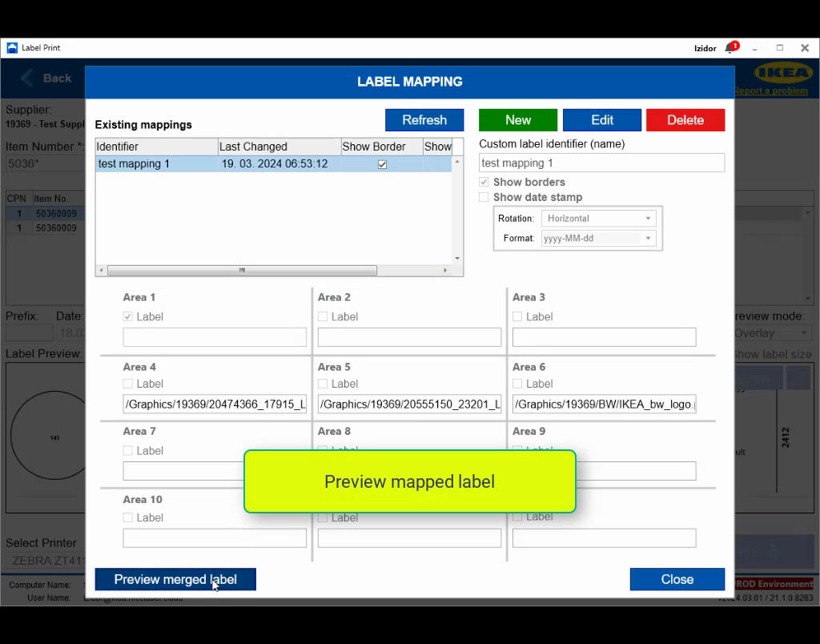
Task: Toggle Show Border checkbox in test mapping 1 row
Action: tap(382, 164)
